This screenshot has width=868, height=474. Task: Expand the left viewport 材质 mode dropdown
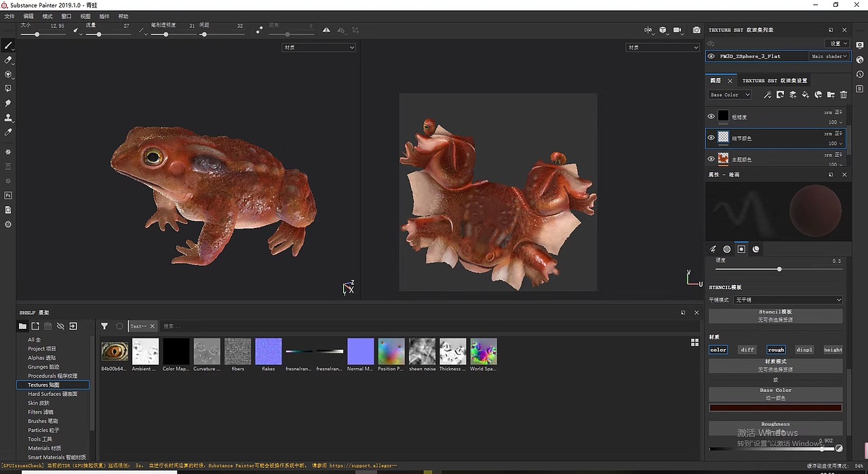click(318, 47)
